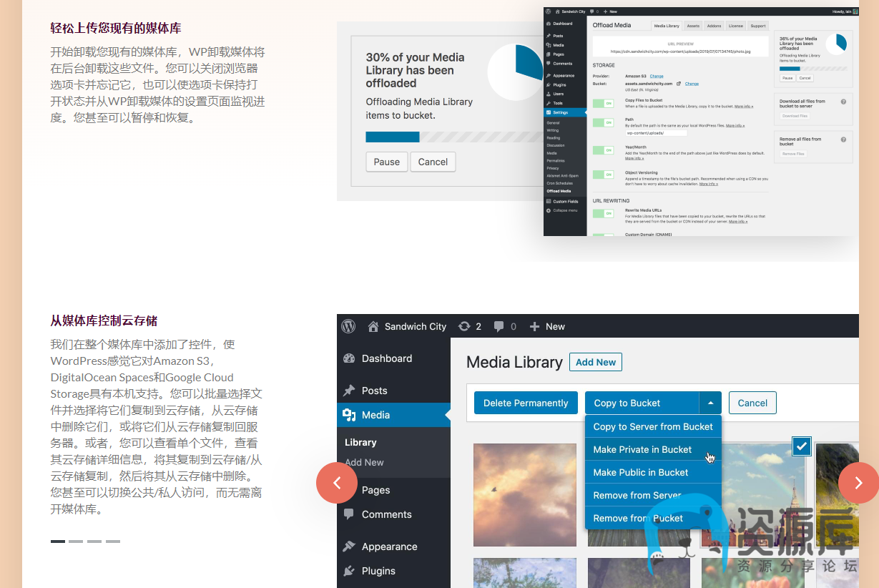
Task: Choose Copy to Server from Bucket
Action: coord(652,426)
